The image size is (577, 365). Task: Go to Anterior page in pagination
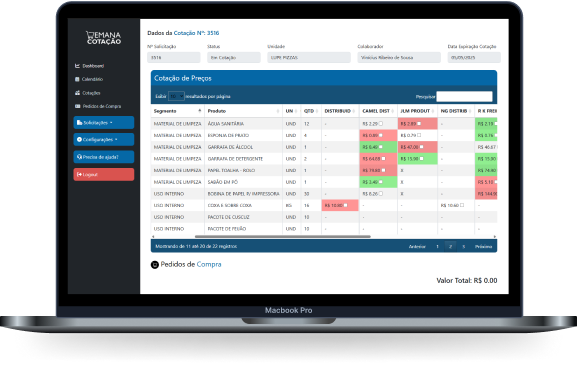point(417,247)
